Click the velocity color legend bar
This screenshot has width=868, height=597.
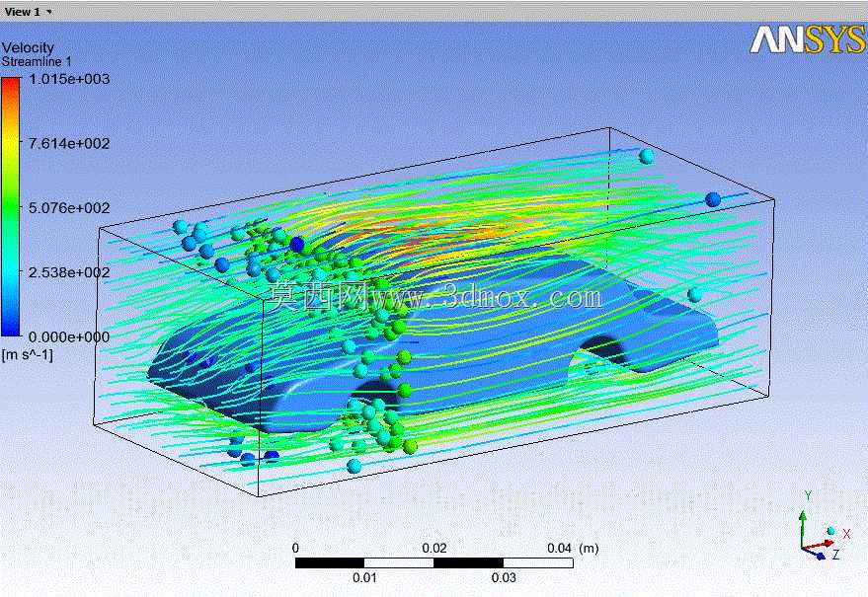click(x=11, y=206)
